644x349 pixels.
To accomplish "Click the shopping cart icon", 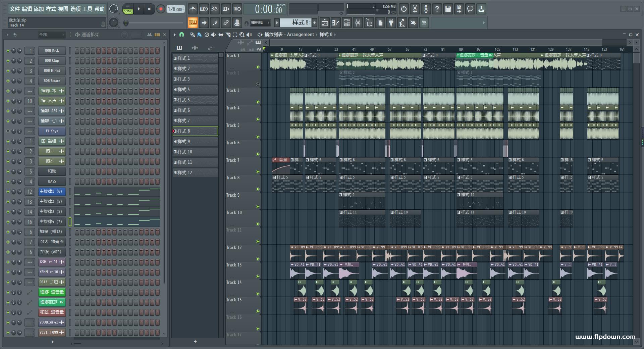I will (x=424, y=23).
